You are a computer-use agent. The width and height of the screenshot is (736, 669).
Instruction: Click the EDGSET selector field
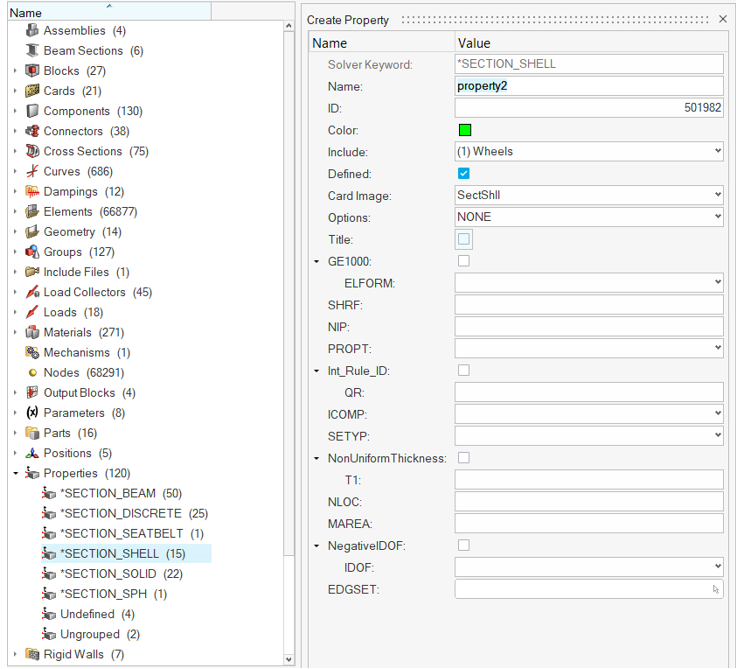(x=589, y=589)
